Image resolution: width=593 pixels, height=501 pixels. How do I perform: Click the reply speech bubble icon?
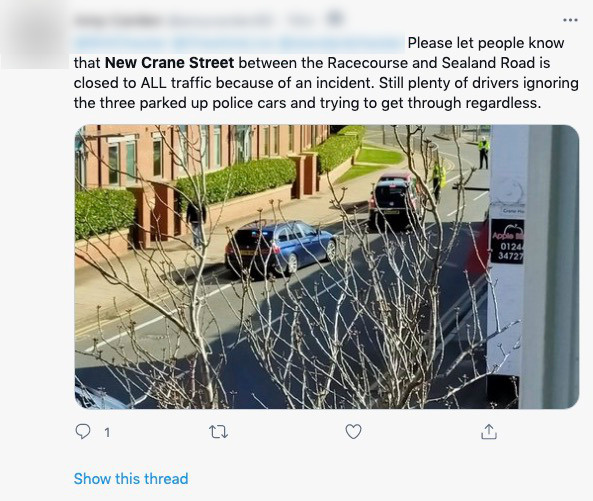click(x=83, y=431)
